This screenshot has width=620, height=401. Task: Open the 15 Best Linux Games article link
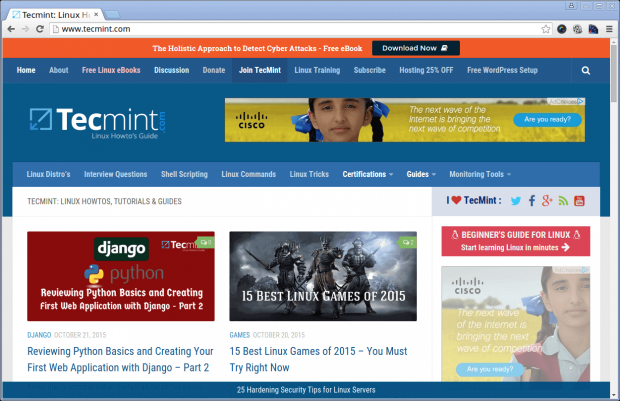(318, 359)
